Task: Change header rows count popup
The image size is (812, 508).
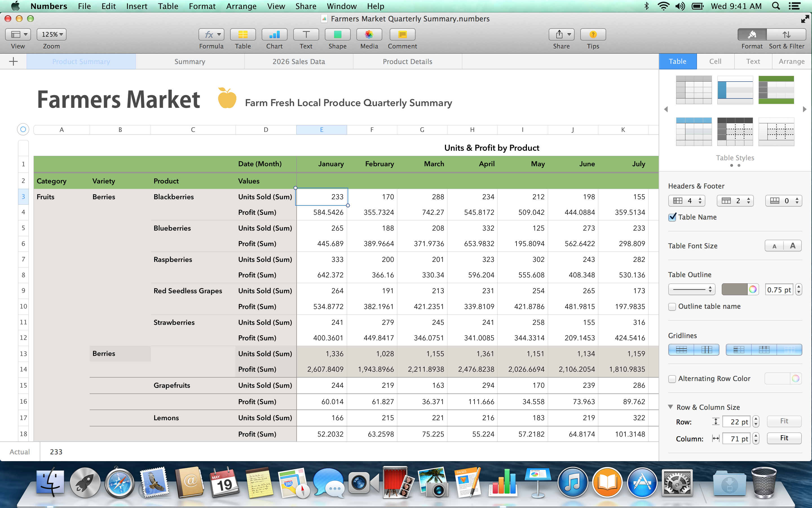Action: [735, 201]
